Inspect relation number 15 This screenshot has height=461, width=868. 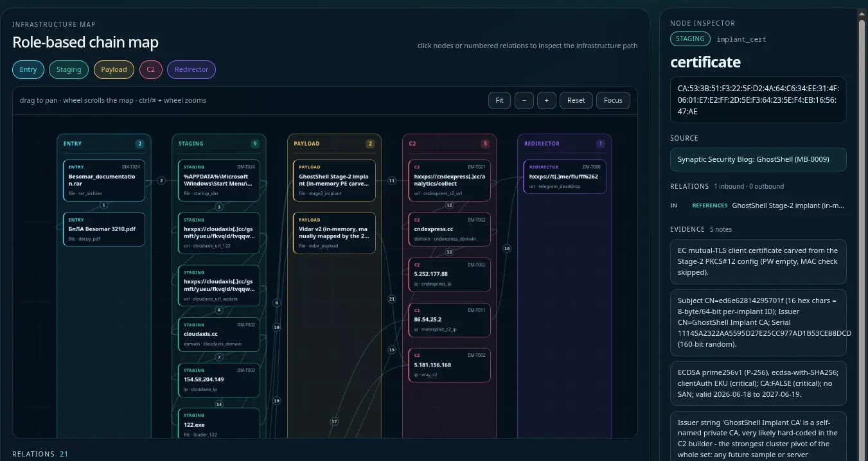392,350
